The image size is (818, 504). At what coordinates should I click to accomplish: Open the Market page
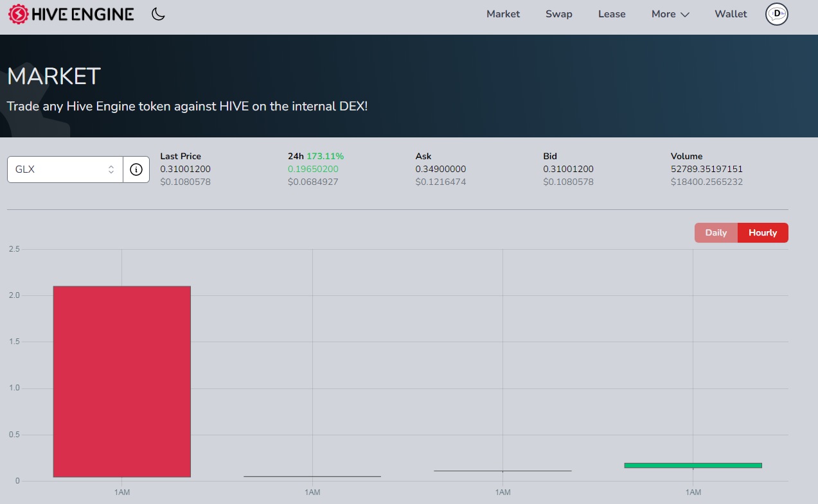503,14
